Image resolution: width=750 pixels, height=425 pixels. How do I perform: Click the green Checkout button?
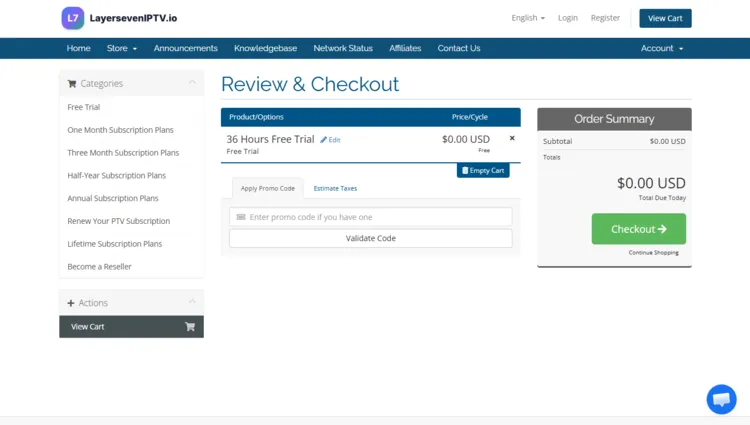click(639, 229)
